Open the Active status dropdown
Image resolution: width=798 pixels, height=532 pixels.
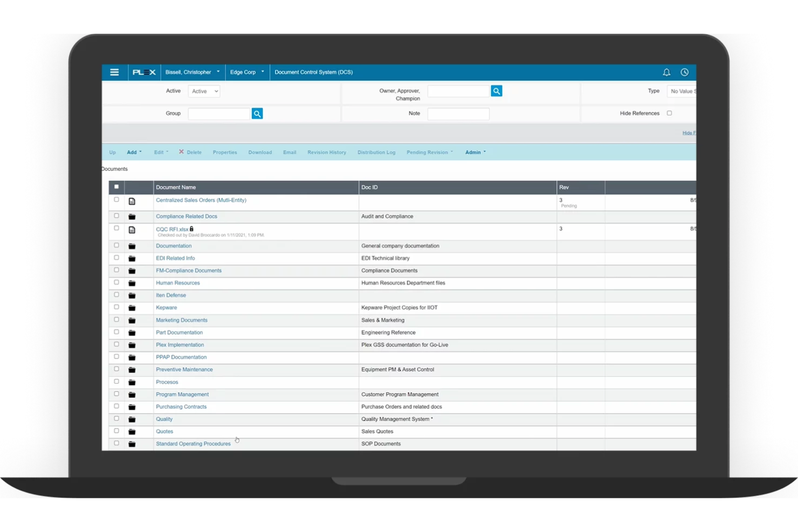click(x=204, y=91)
